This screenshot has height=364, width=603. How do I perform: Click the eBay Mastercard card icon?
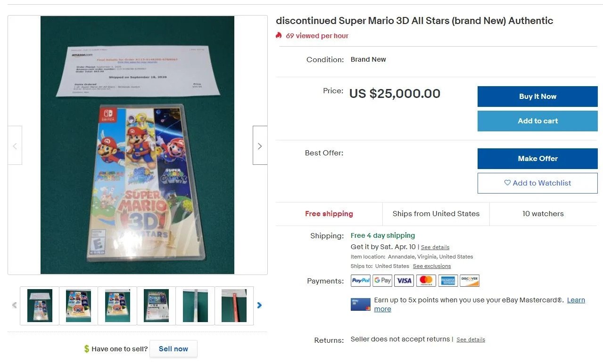tap(361, 304)
